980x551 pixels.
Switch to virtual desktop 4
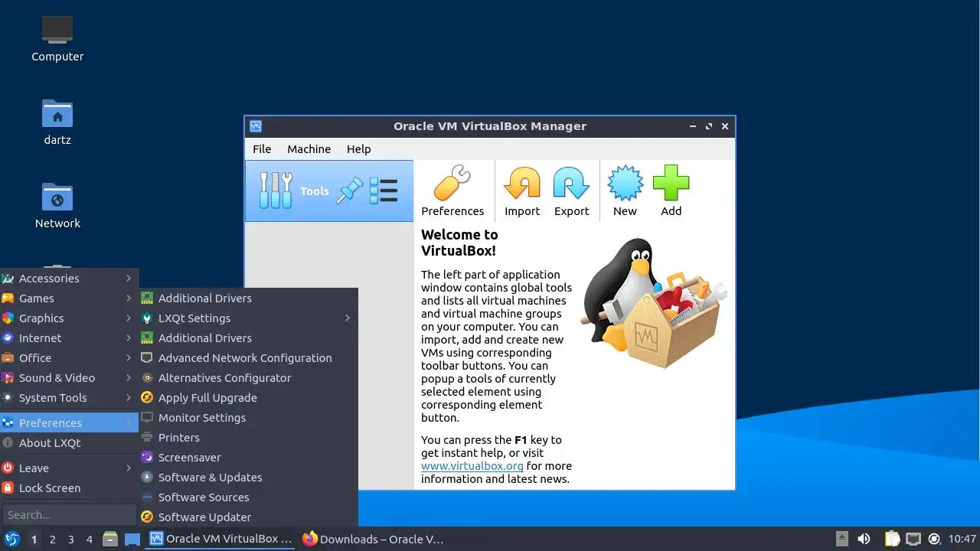(x=89, y=540)
